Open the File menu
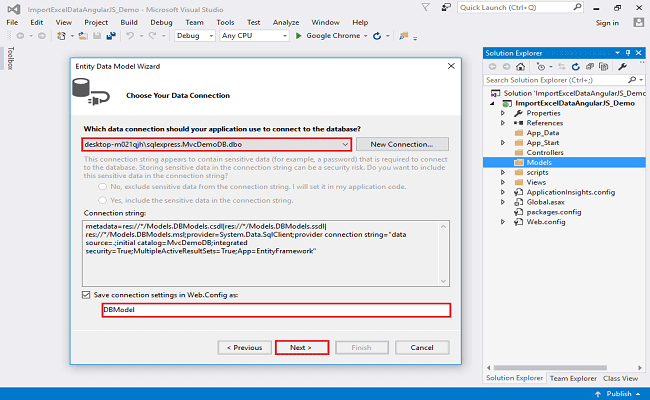Viewport: 650px width, 400px height. point(12,22)
